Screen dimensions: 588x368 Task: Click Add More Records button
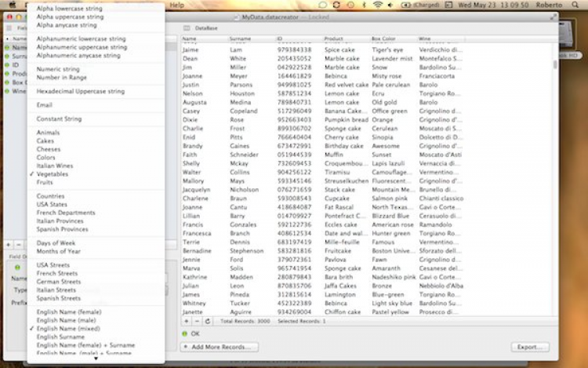point(220,347)
